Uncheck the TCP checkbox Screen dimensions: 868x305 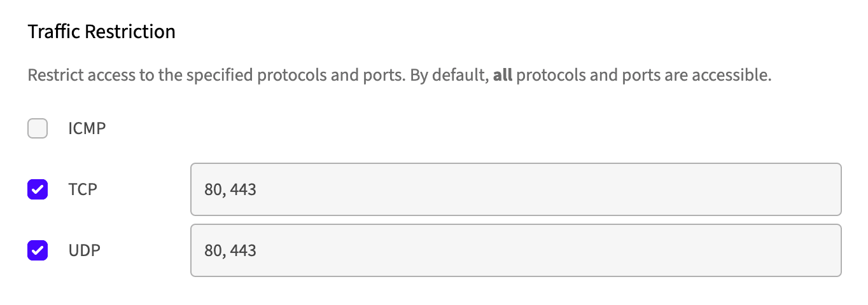38,189
